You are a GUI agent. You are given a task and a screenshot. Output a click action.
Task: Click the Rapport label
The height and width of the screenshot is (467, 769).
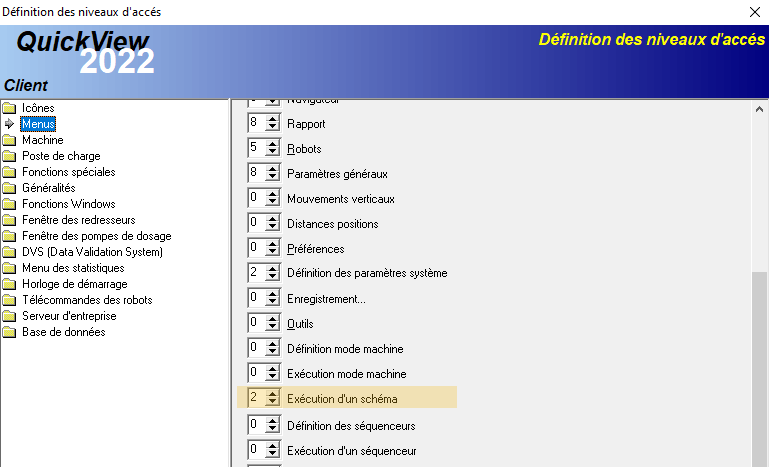coord(306,124)
